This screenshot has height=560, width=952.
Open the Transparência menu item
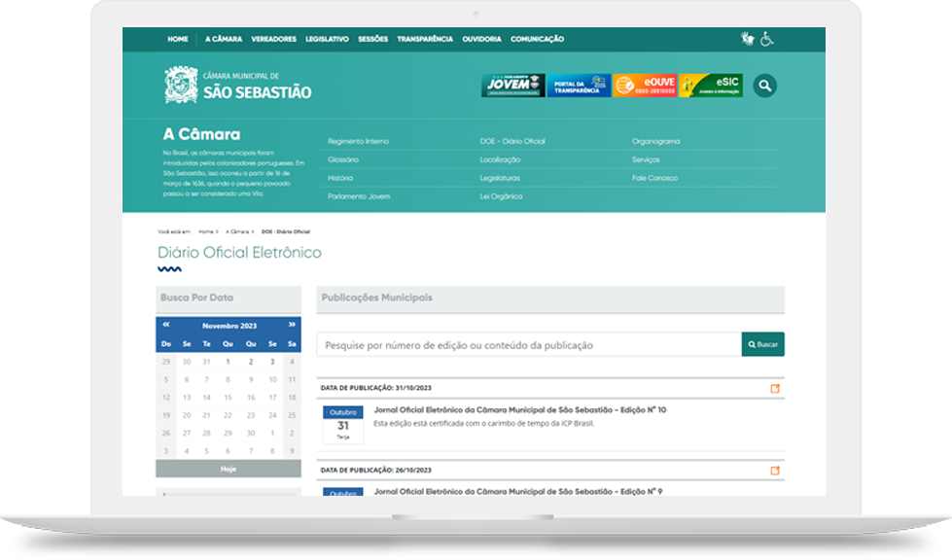(x=425, y=39)
